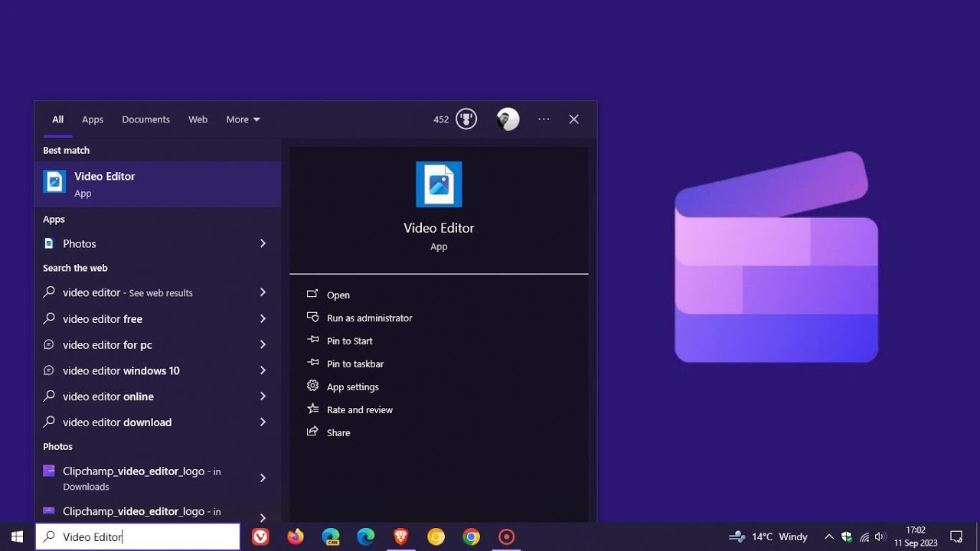Viewport: 980px width, 551px height.
Task: Click the large Video Editor icon in the preview pane
Action: point(439,184)
